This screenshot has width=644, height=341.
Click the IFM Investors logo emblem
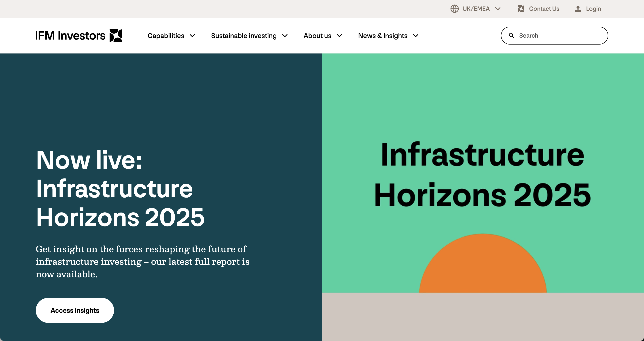116,36
